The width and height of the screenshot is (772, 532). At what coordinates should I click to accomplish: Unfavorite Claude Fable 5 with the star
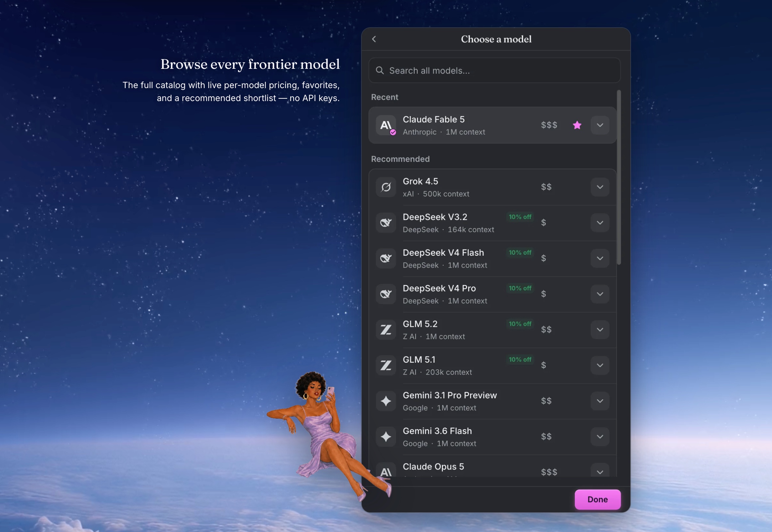(577, 125)
